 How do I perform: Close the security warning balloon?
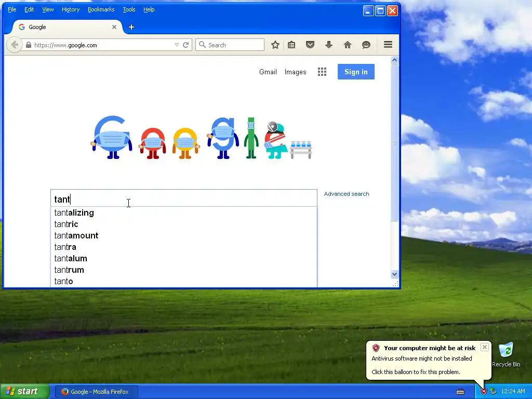coord(485,347)
